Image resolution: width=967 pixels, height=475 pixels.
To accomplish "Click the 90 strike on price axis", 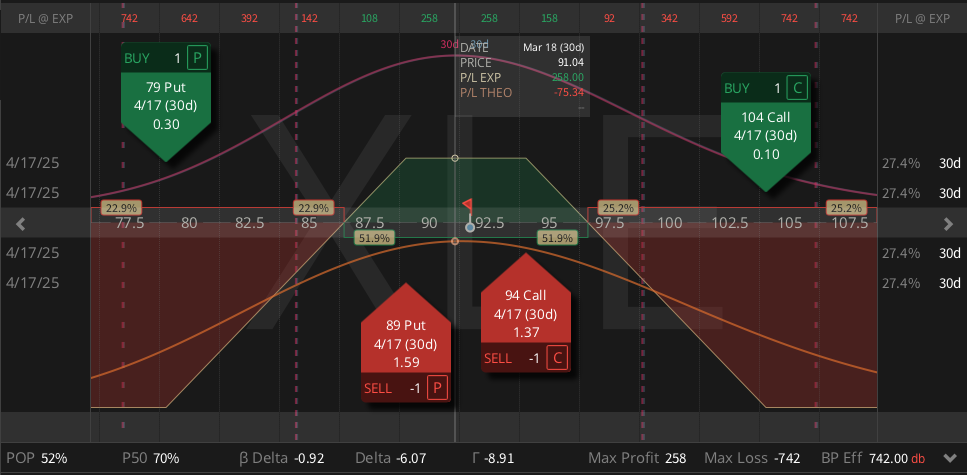I will tap(429, 223).
